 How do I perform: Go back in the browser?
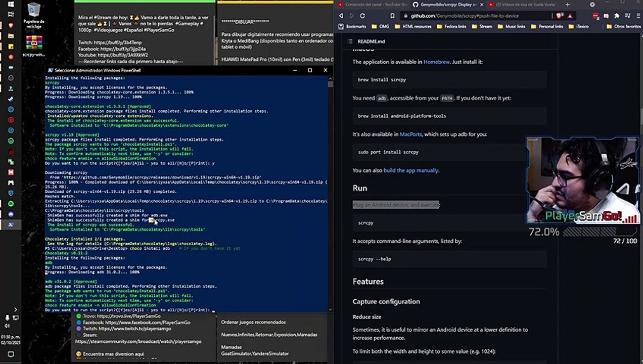tap(340, 16)
